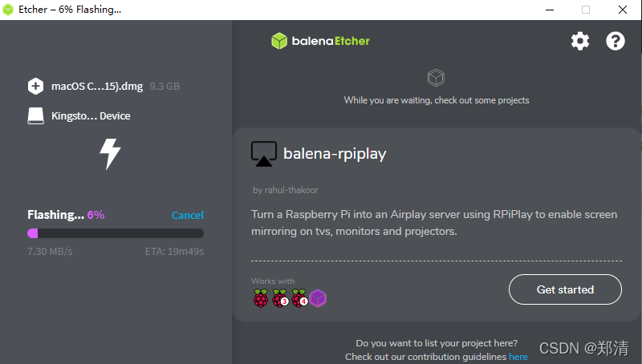
Task: Click the Kingsto... Device drive name
Action: pyautogui.click(x=91, y=116)
